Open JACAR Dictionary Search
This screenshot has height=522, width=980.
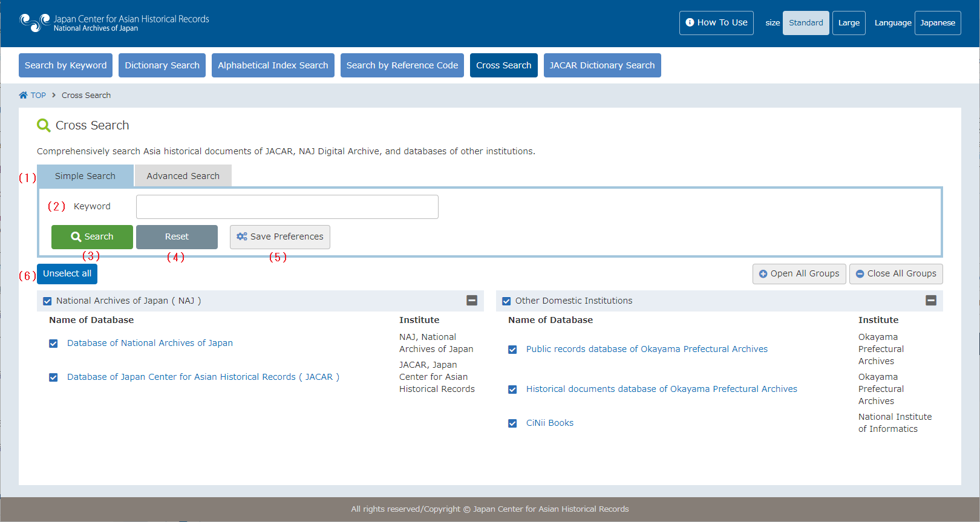[x=603, y=65]
